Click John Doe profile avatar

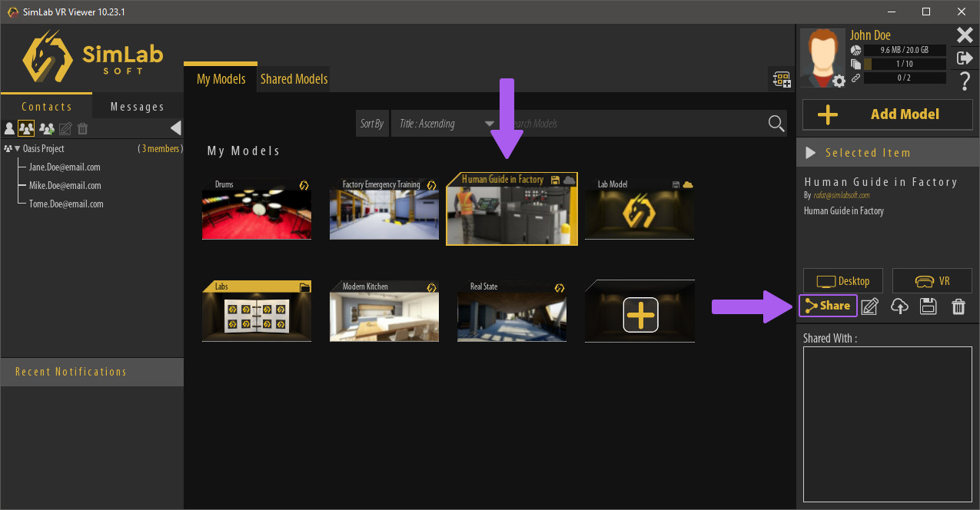(822, 56)
